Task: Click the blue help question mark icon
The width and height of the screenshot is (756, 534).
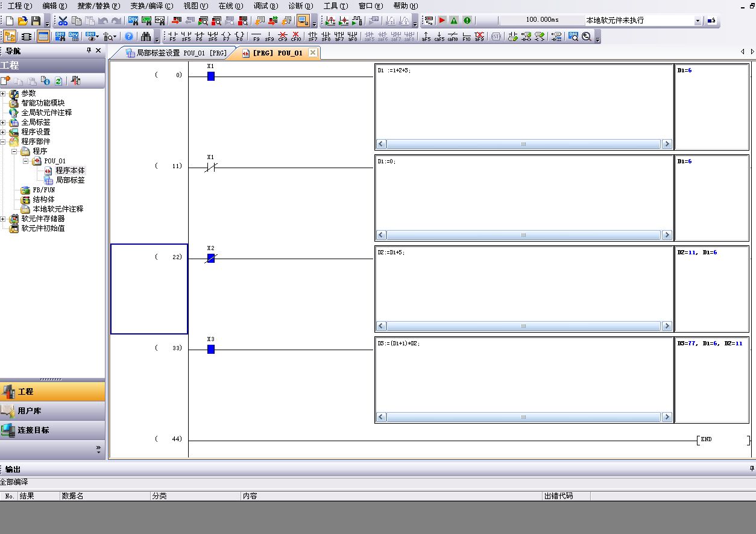Action: [128, 37]
